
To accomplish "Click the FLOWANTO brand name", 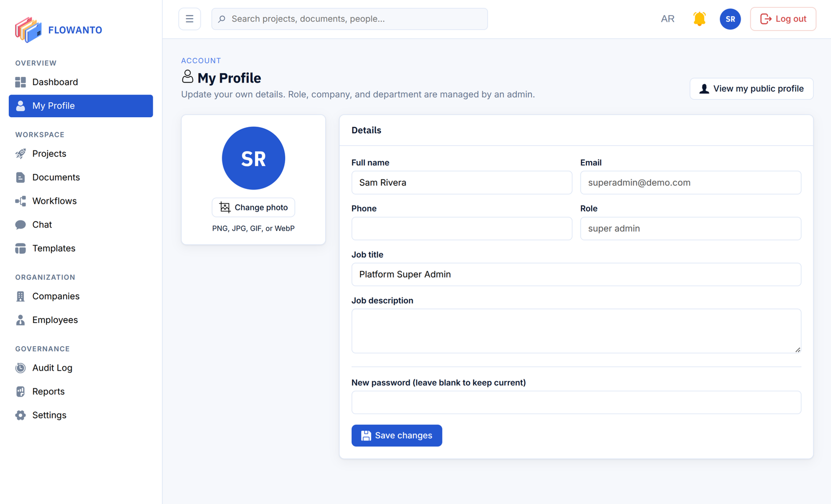I will 75,30.
